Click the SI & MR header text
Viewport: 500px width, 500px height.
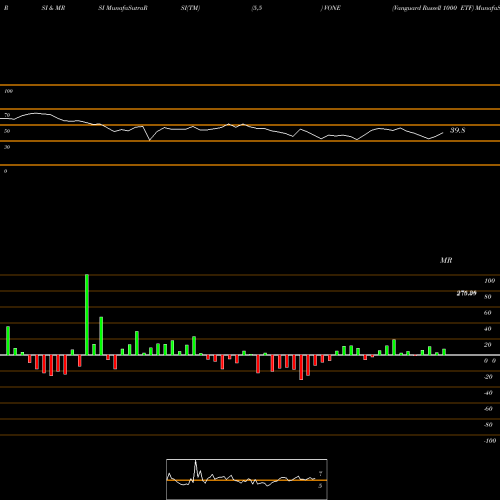tap(53, 8)
